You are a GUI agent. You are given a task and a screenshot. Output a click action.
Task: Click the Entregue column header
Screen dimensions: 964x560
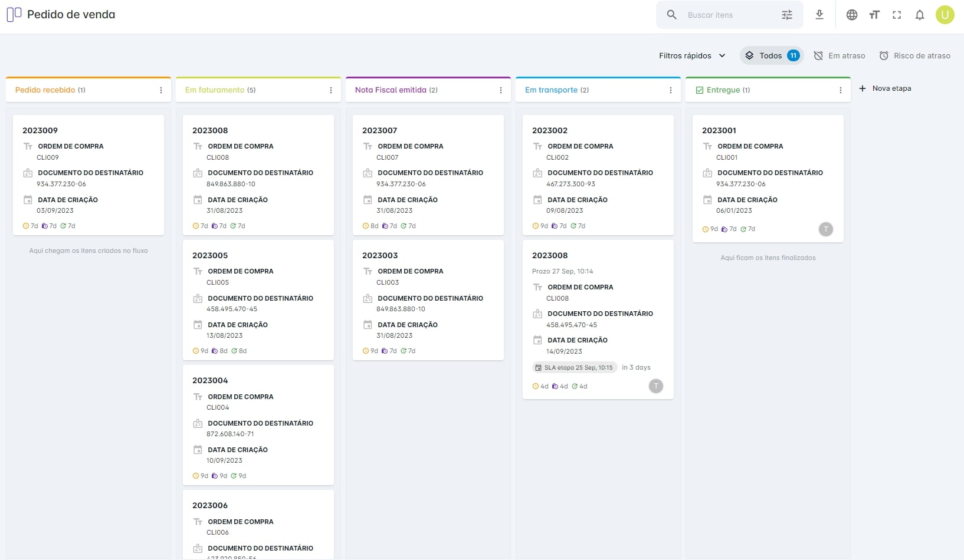pyautogui.click(x=768, y=90)
